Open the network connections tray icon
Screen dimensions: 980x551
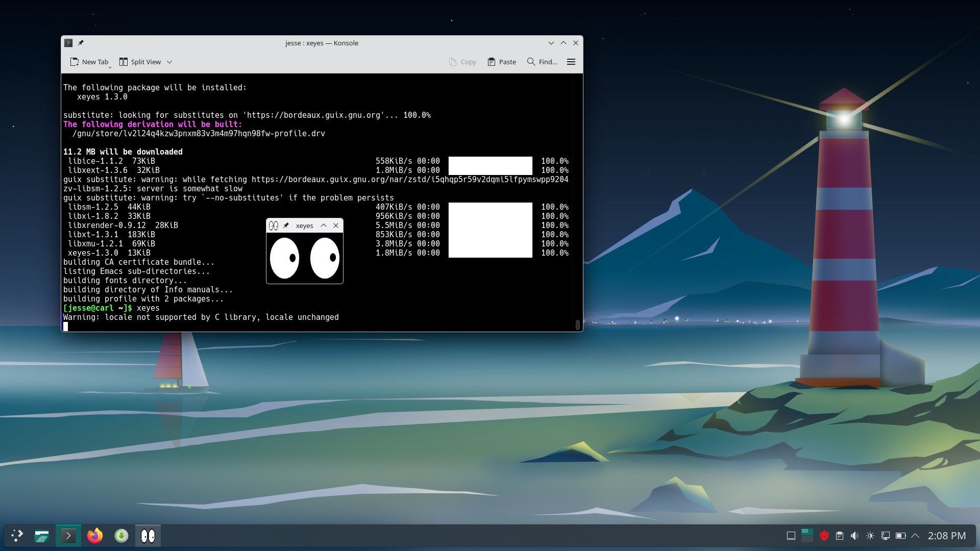click(886, 536)
